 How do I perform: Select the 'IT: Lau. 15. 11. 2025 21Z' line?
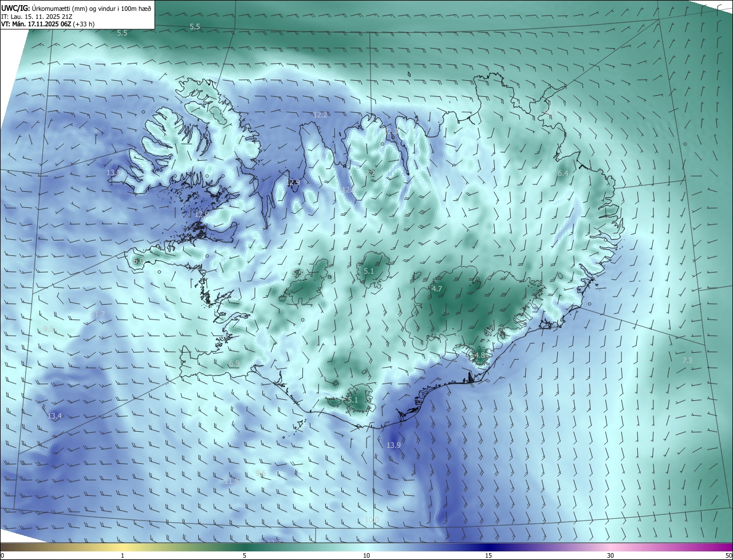(x=37, y=16)
